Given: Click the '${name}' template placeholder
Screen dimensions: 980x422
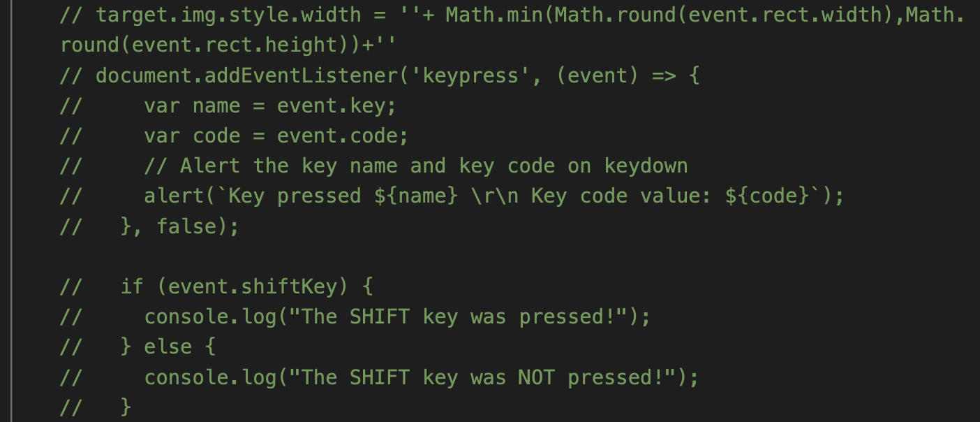Looking at the screenshot, I should tap(415, 196).
